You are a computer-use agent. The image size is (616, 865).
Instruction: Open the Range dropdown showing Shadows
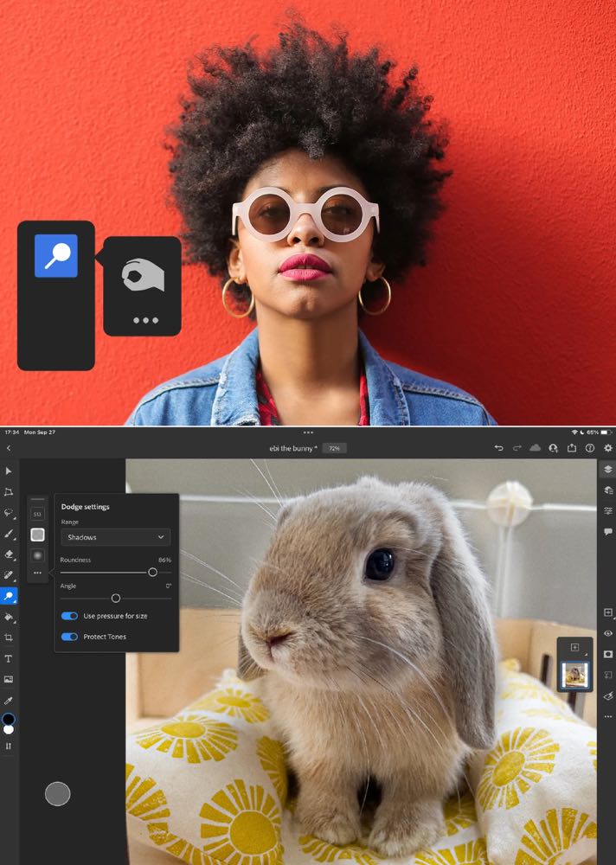(115, 537)
